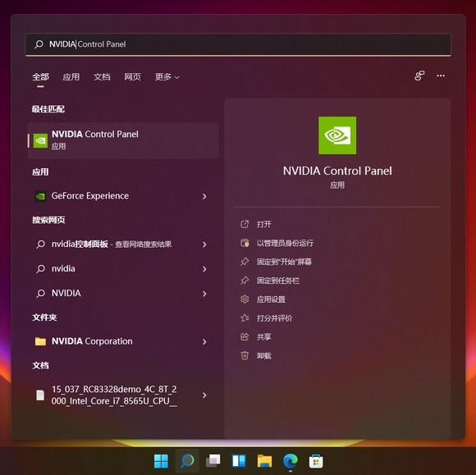The image size is (476, 475).
Task: Click into the NVIDIA search text box
Action: click(x=238, y=44)
